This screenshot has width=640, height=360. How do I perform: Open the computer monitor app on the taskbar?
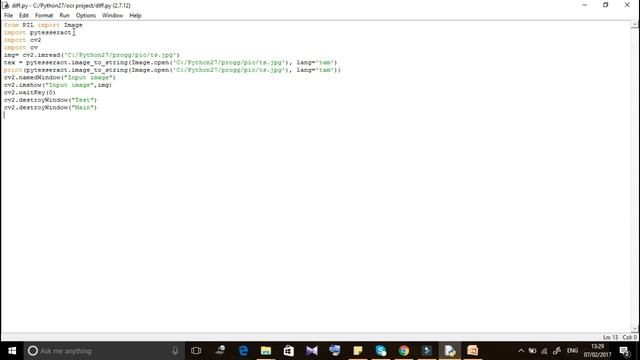pos(335,351)
